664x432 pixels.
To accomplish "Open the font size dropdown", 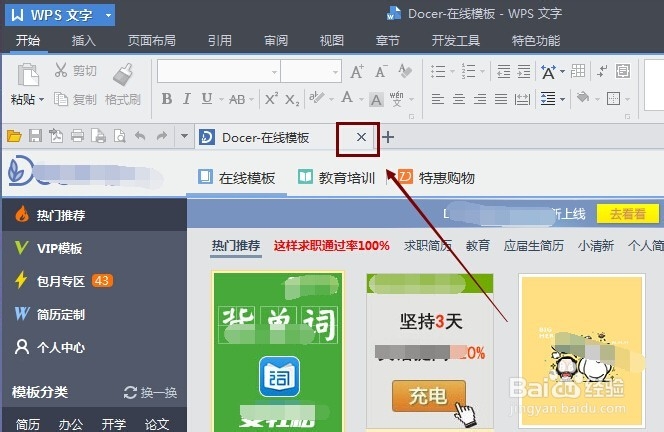I will 335,72.
